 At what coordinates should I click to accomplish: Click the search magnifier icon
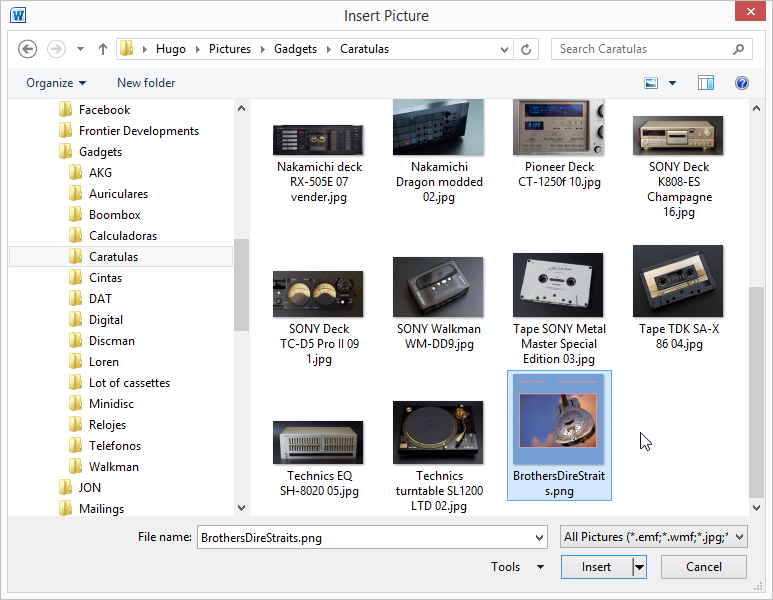point(738,49)
